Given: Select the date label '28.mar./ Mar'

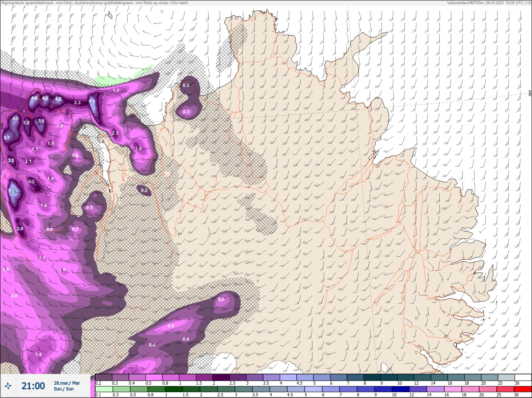Looking at the screenshot, I should (66, 383).
